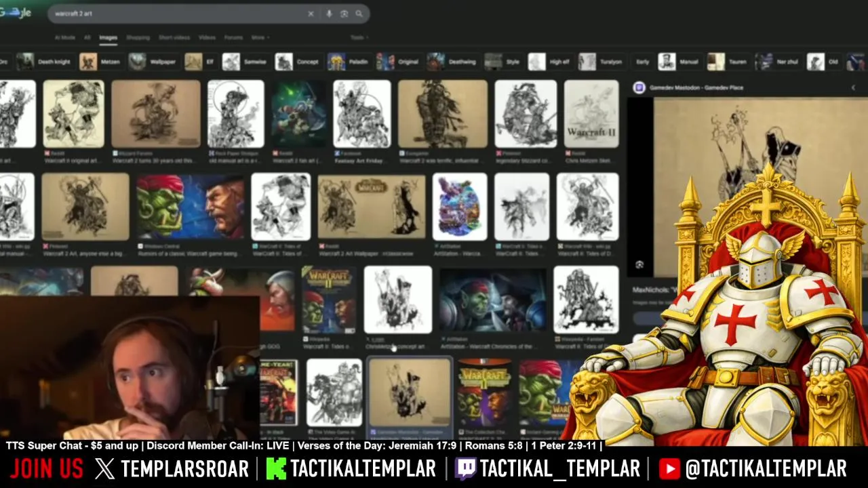Filter by the Paladin chip
The width and height of the screenshot is (868, 488).
coord(349,62)
